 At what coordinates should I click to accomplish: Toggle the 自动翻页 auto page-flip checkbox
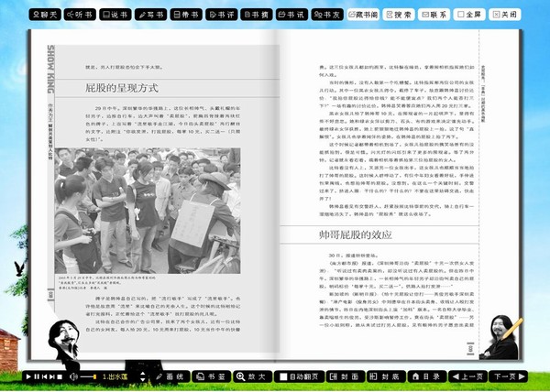coord(283,377)
